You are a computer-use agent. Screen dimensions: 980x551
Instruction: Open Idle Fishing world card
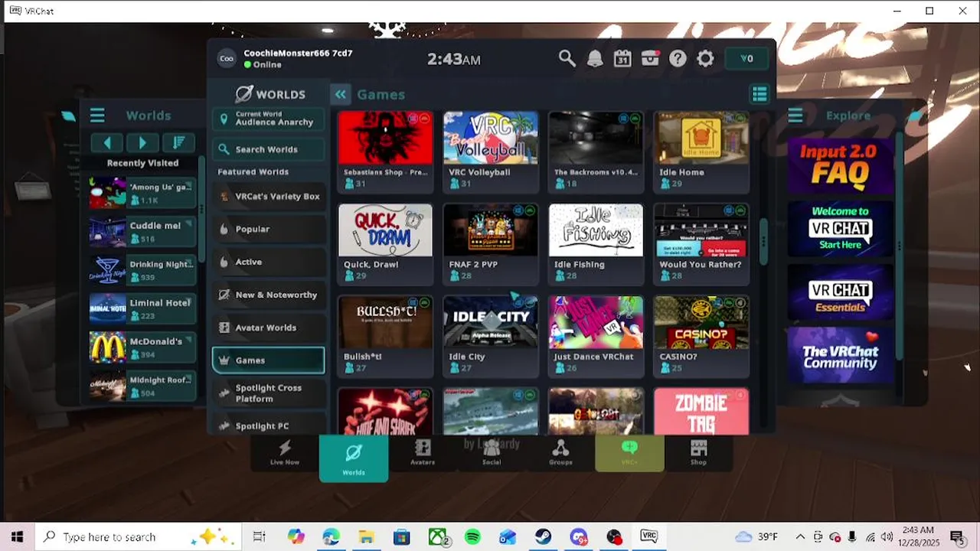coord(596,243)
